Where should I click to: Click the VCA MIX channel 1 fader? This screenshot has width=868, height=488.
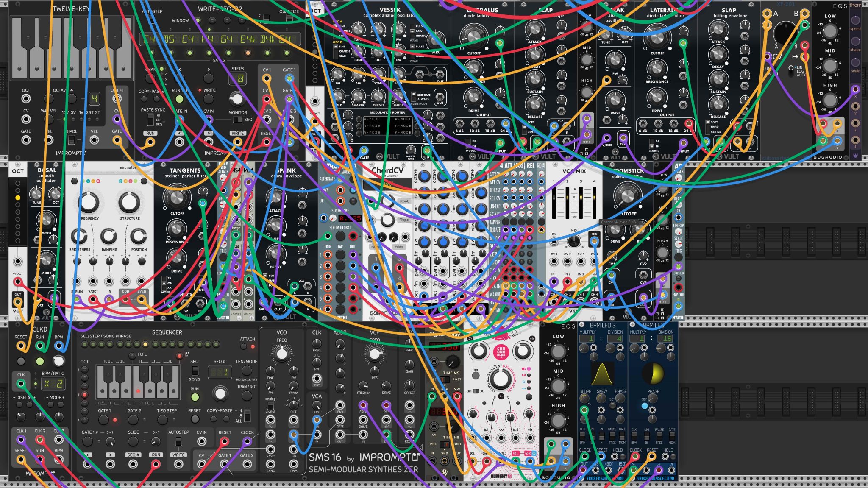coord(555,202)
